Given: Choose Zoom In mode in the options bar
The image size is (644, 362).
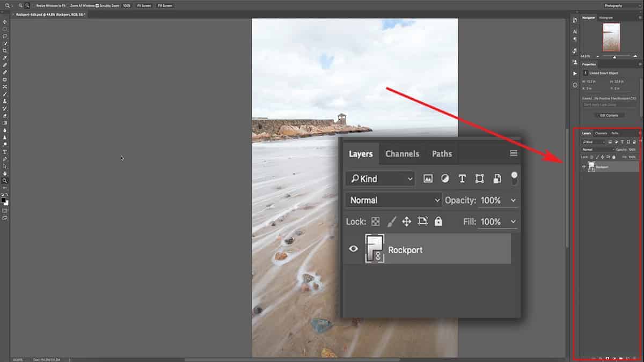Looking at the screenshot, I should point(20,5).
